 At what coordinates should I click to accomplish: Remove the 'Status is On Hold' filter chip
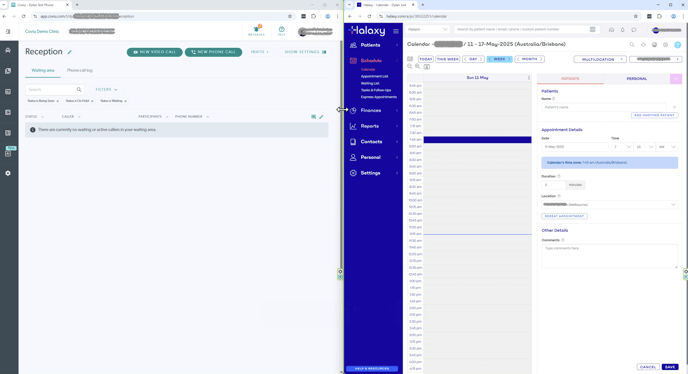(x=92, y=101)
